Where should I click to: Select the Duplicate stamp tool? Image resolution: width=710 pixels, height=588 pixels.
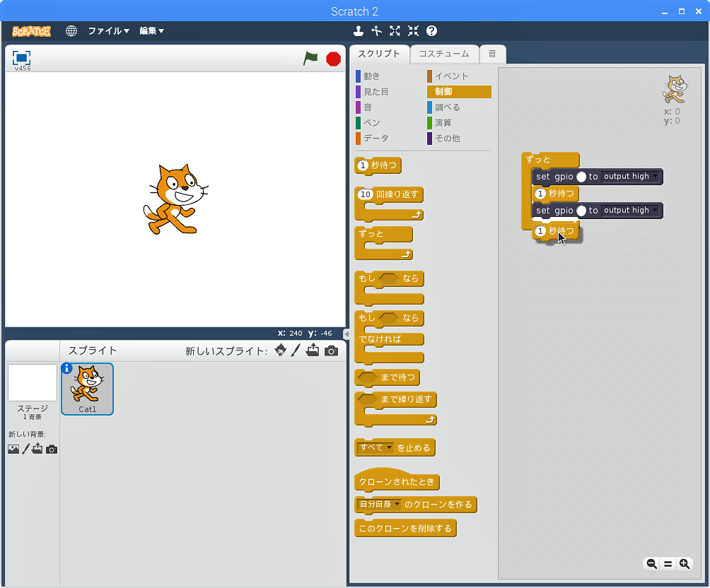(358, 31)
